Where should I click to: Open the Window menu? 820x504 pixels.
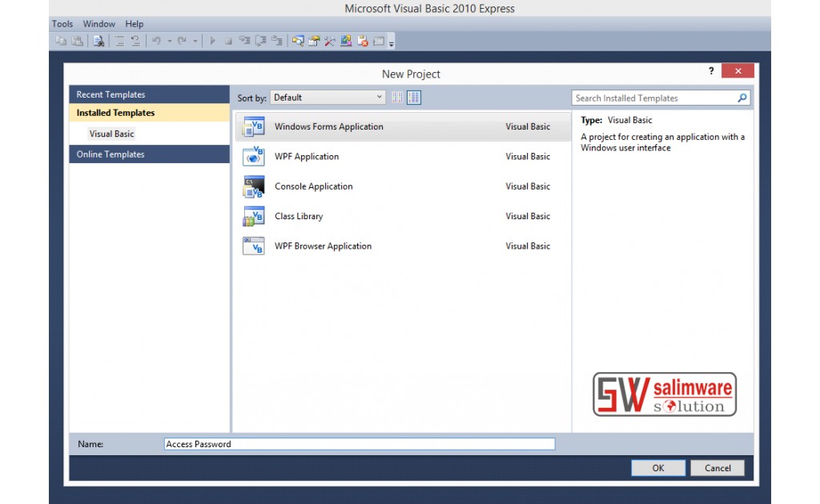pos(99,24)
